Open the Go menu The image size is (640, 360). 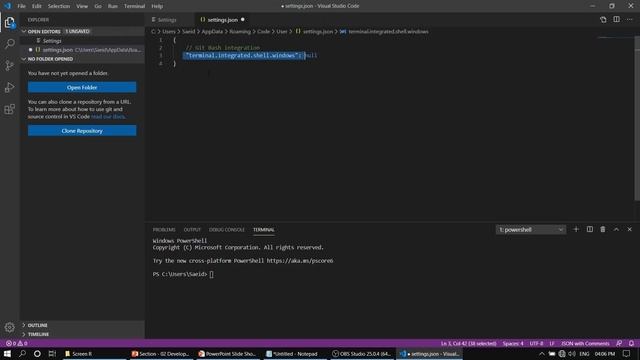(98, 6)
